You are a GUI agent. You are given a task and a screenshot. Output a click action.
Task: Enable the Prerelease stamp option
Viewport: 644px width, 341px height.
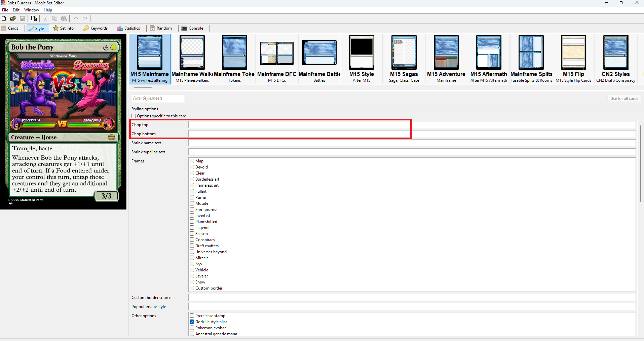(192, 316)
